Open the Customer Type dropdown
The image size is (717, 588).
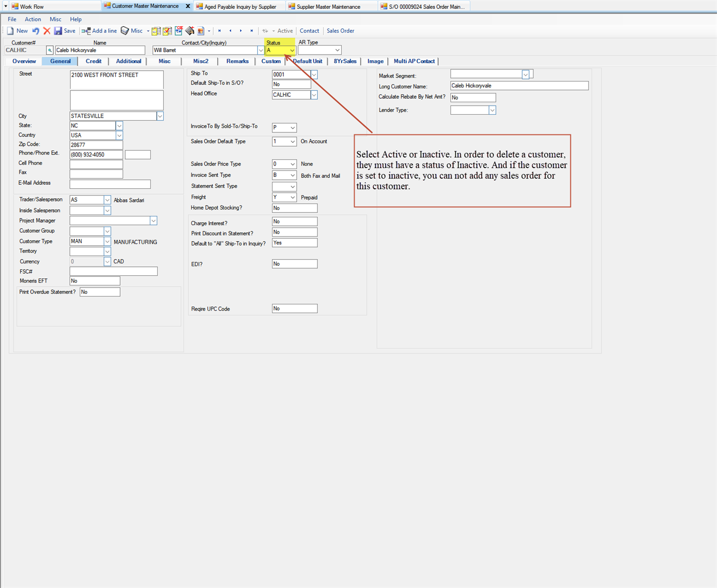coord(107,241)
